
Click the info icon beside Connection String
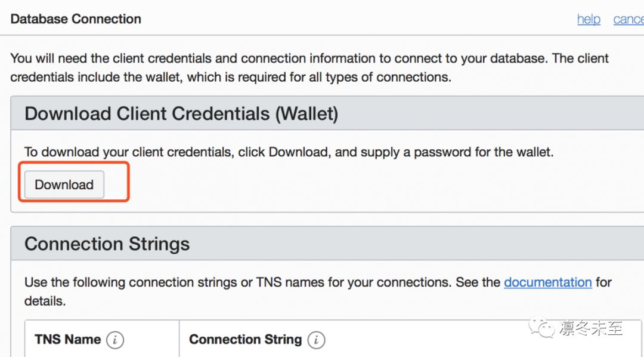click(316, 340)
